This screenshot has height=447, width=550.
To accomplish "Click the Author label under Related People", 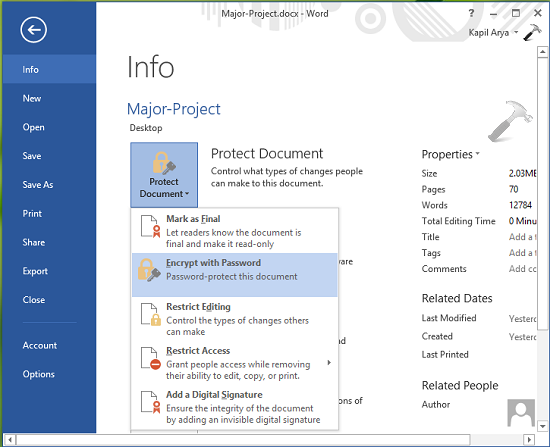I will [x=436, y=405].
